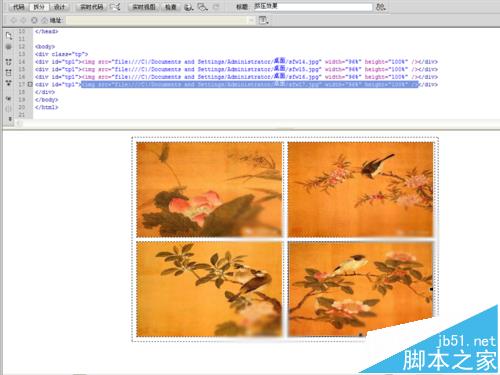The width and height of the screenshot is (500, 375).
Task: Click the browser back arrow icon
Action: (x=14, y=20)
